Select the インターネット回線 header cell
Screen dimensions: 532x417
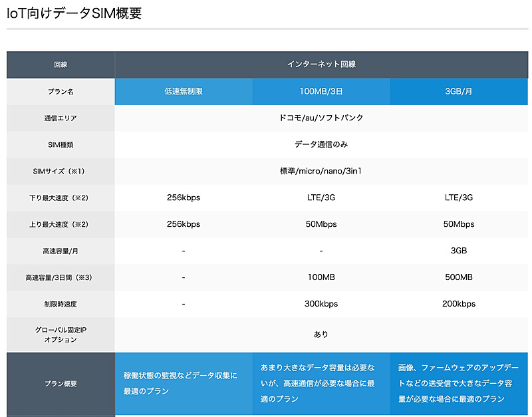click(x=321, y=65)
